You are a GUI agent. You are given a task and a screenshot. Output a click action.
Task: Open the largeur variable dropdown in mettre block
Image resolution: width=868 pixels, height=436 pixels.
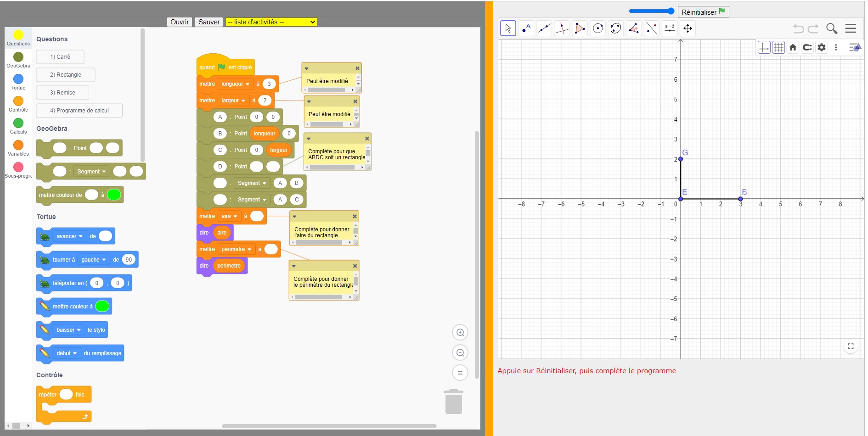coord(233,101)
